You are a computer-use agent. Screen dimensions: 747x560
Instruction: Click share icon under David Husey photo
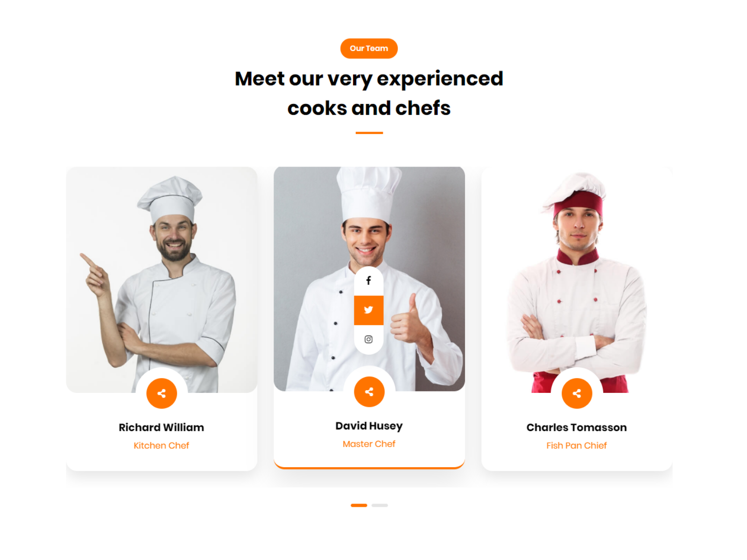[369, 392]
